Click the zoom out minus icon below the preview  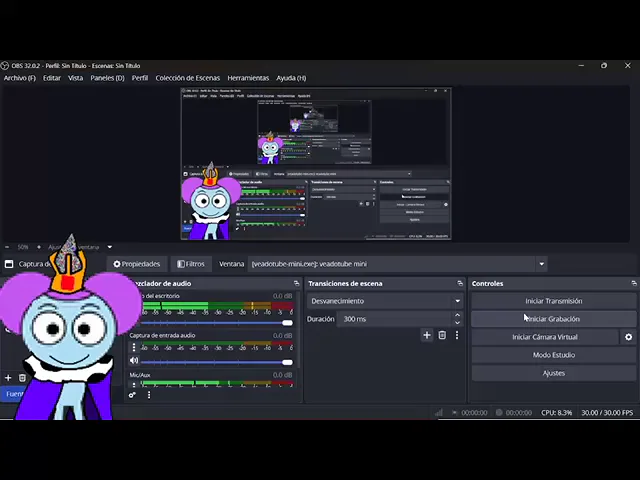pyautogui.click(x=7, y=247)
